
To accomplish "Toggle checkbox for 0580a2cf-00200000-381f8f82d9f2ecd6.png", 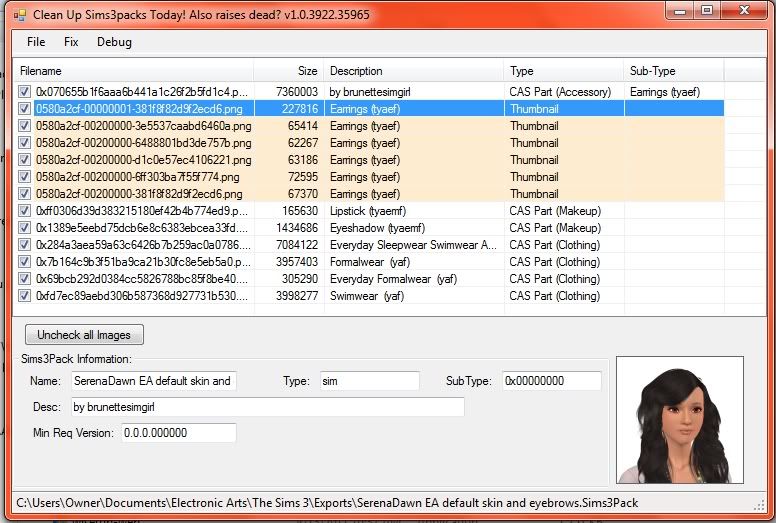I will 24,193.
